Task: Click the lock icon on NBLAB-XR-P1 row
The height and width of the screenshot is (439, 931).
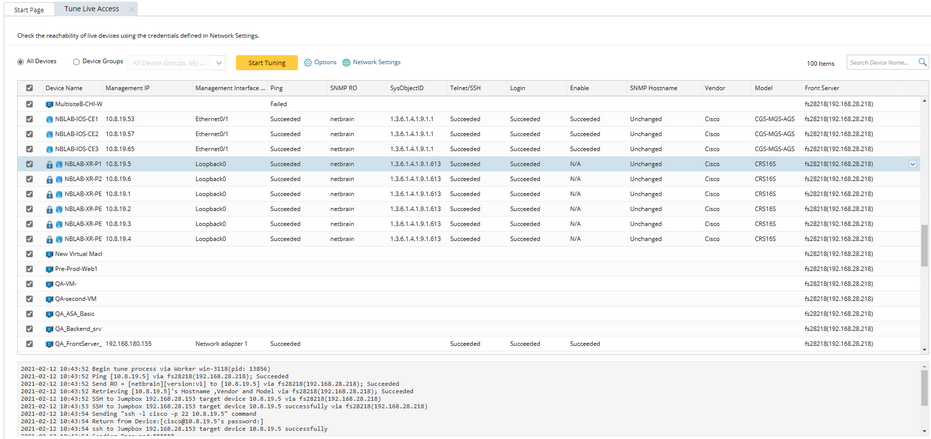Action: click(x=49, y=164)
